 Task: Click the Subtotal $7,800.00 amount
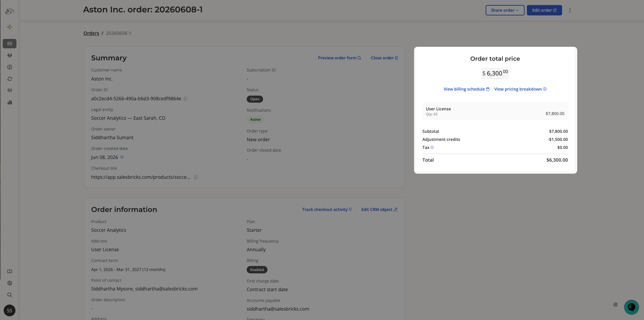tap(558, 131)
